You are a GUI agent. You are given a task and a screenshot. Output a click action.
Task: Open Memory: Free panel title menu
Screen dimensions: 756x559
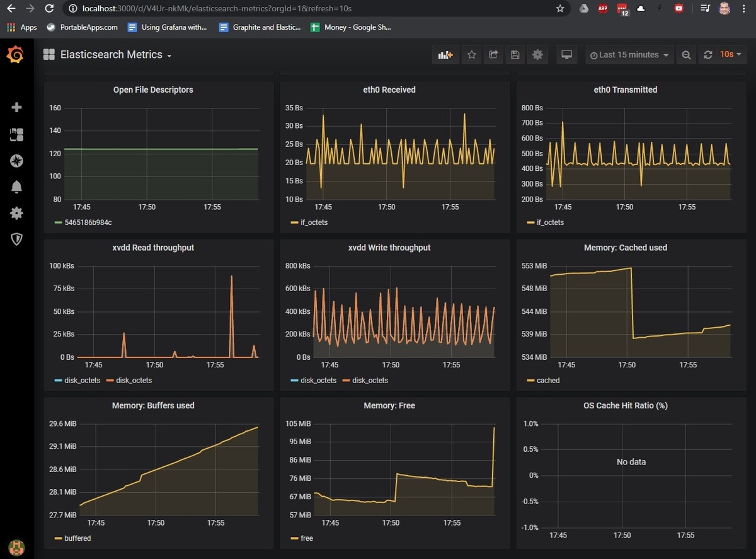389,405
